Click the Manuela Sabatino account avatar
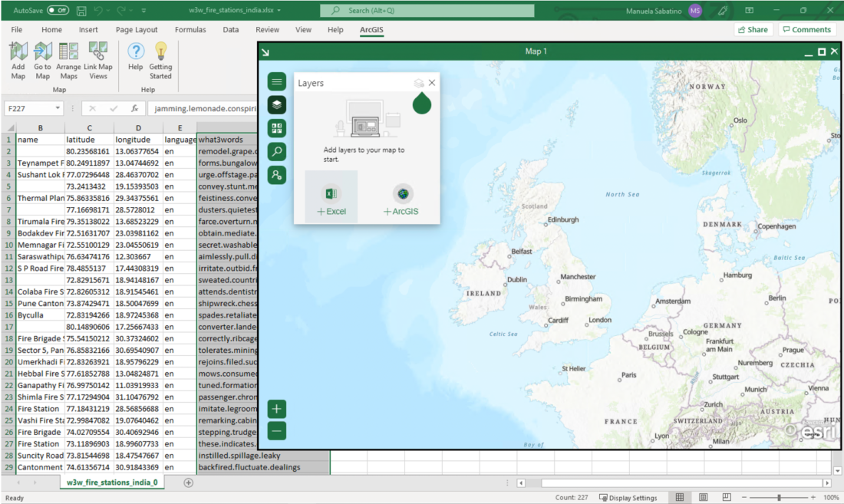Viewport: 844px width, 504px height. [x=695, y=10]
